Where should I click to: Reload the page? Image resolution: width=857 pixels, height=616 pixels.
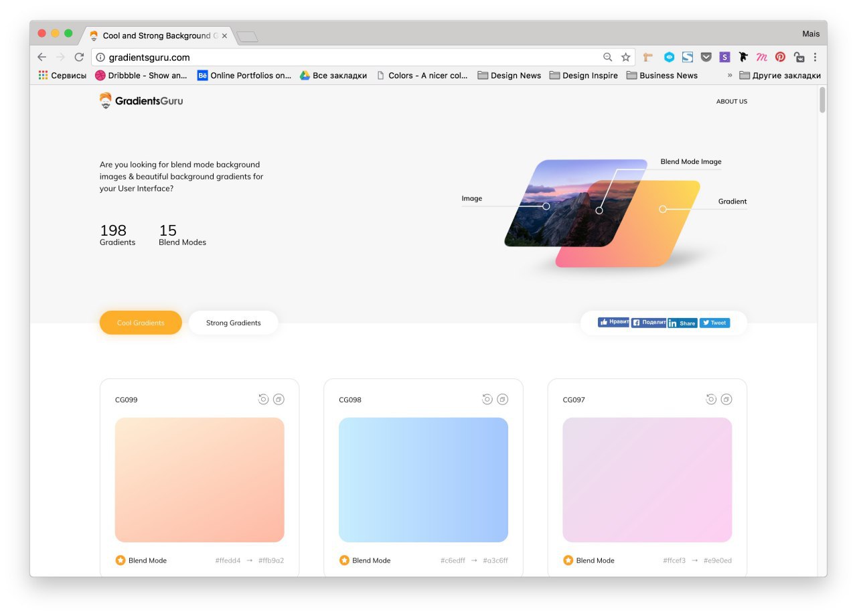pyautogui.click(x=79, y=58)
